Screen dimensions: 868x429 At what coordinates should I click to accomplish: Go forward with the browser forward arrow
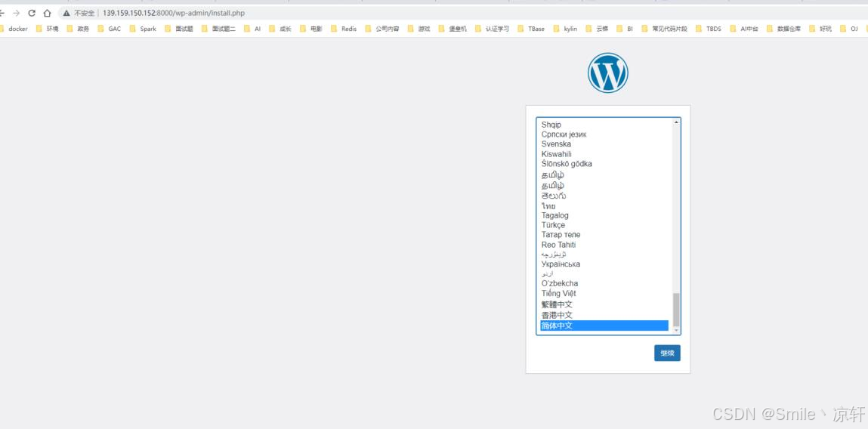click(x=16, y=13)
